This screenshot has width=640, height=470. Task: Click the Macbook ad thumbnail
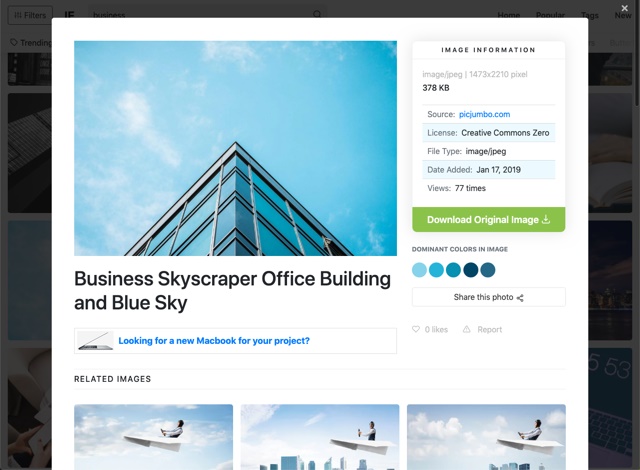tap(96, 341)
